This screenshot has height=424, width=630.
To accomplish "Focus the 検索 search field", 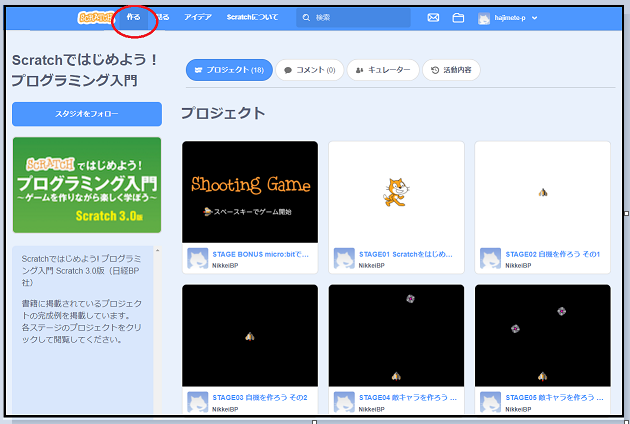I will pos(354,18).
